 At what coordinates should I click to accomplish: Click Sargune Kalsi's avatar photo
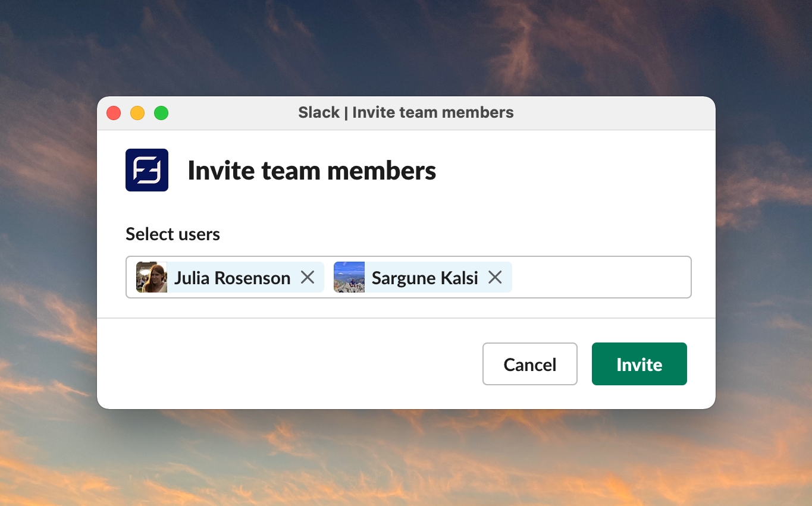(349, 277)
